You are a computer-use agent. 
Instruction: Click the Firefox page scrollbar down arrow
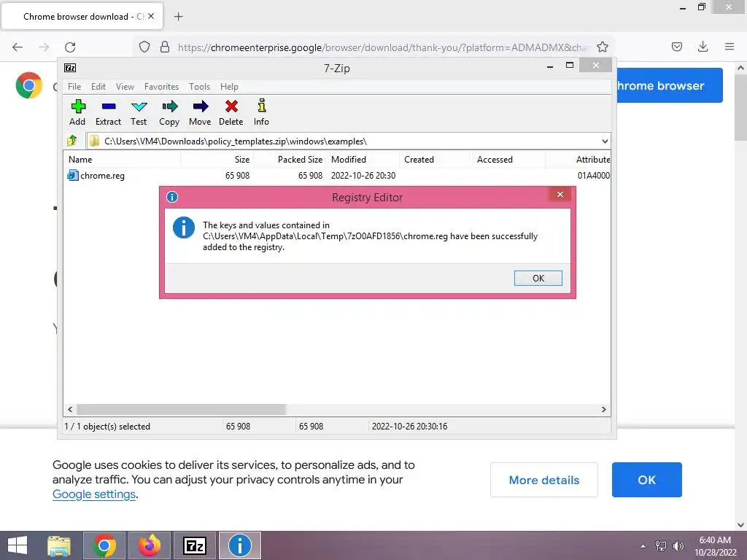[x=740, y=525]
